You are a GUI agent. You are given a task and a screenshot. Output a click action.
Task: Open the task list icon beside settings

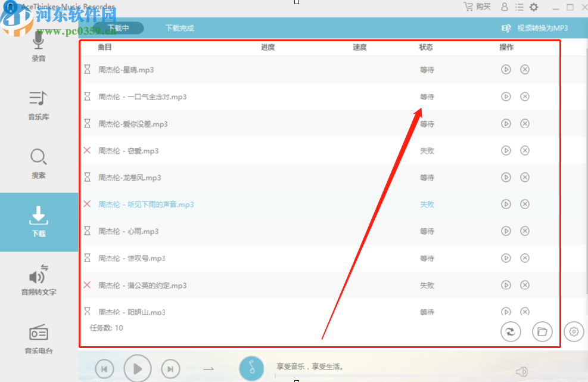point(518,7)
